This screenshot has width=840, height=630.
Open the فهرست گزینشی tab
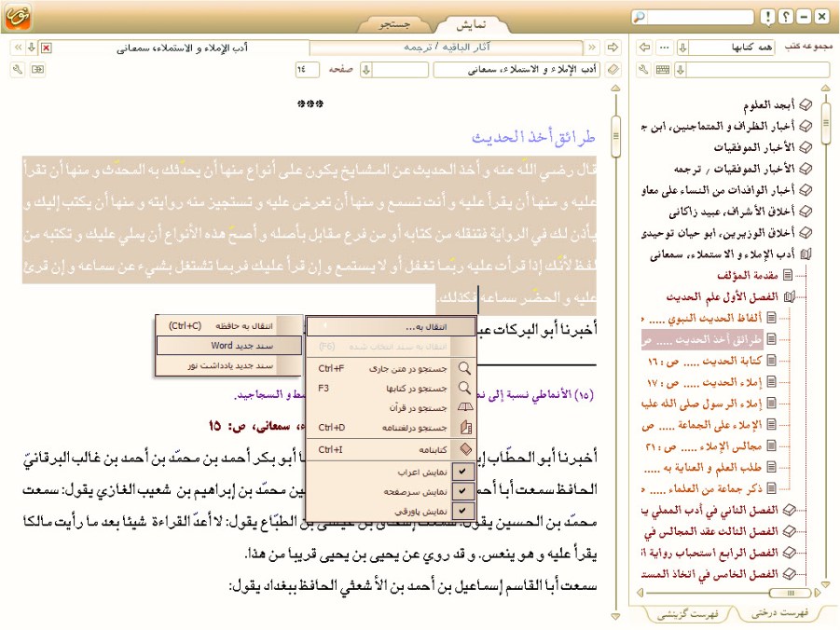tap(688, 614)
